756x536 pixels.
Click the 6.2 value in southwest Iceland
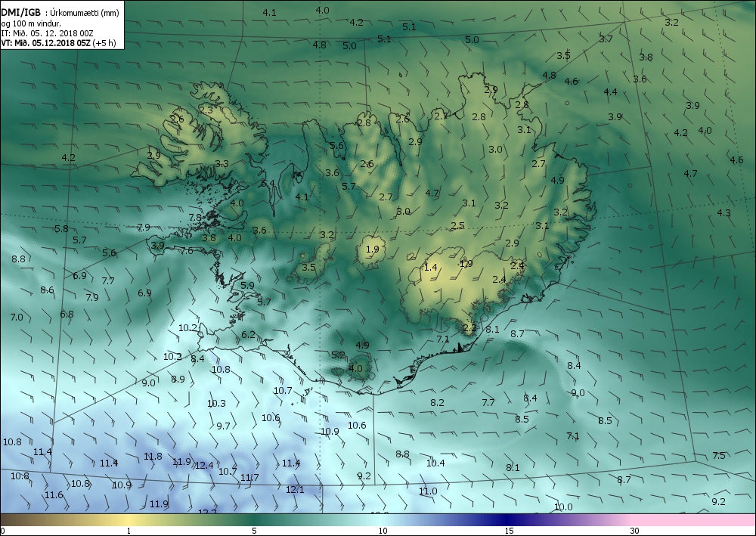coord(248,334)
